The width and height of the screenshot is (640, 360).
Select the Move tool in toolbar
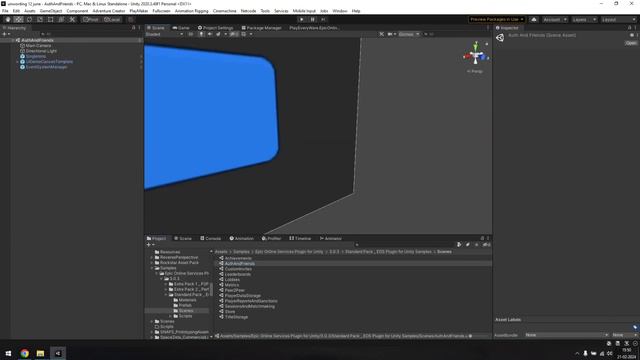click(x=18, y=19)
